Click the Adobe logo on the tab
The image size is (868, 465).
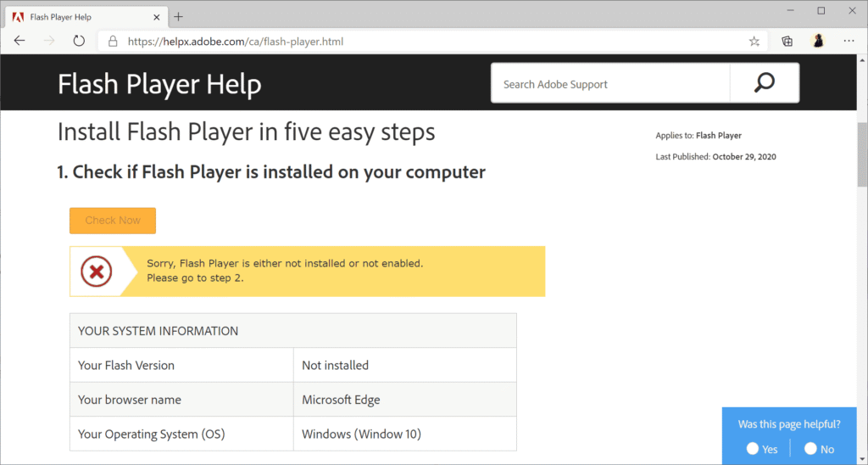tap(19, 17)
